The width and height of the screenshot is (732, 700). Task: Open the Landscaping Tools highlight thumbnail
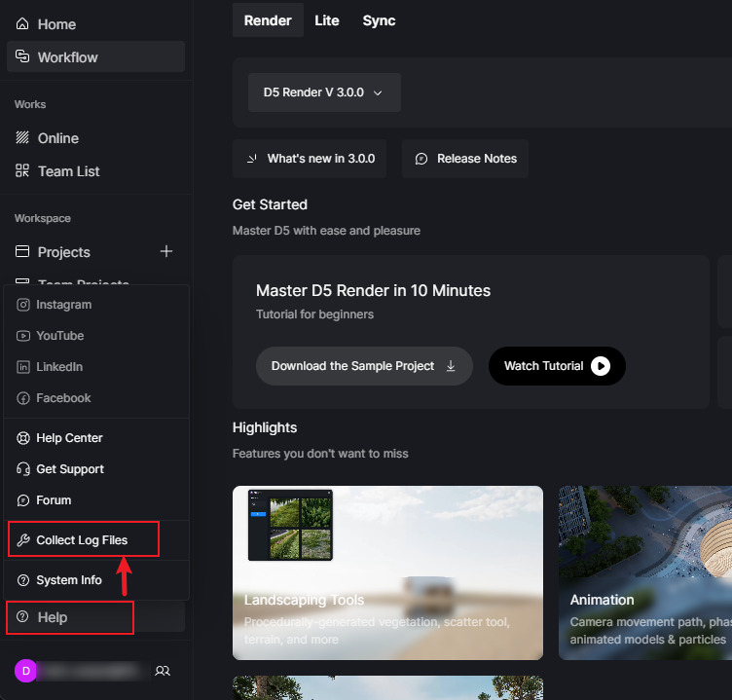[387, 572]
